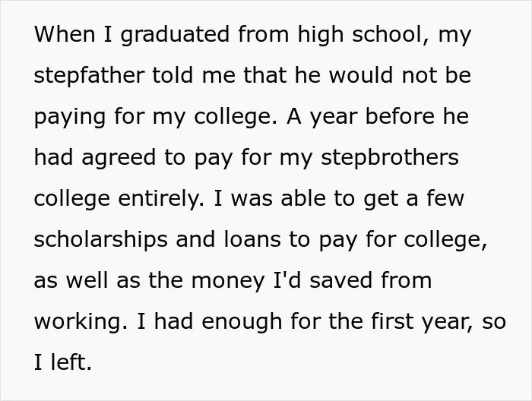Click the word "When" at the start

[x=65, y=34]
